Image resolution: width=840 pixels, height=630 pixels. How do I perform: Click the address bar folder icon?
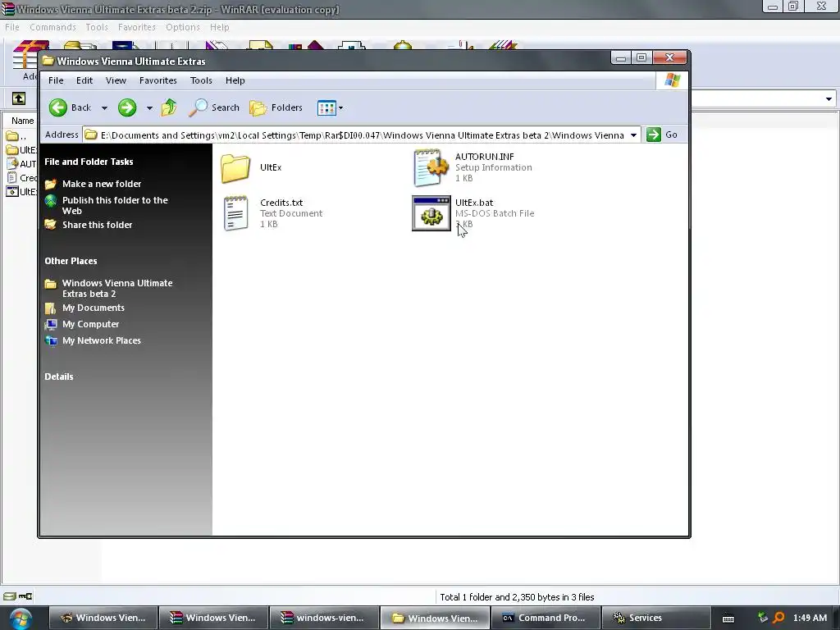(x=91, y=135)
